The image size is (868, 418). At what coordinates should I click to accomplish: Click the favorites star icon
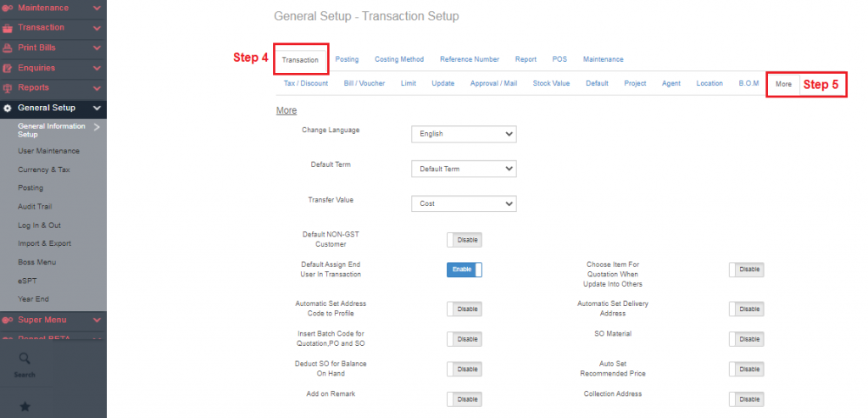click(25, 406)
